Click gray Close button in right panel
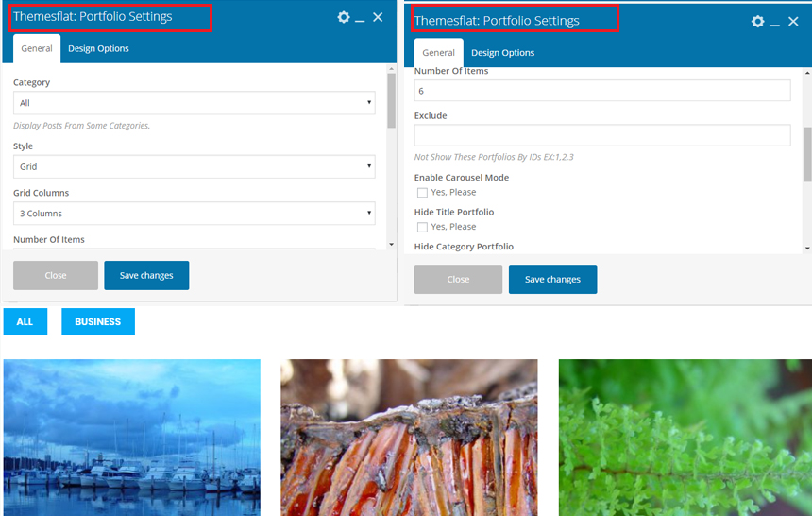This screenshot has width=812, height=516. pos(458,280)
